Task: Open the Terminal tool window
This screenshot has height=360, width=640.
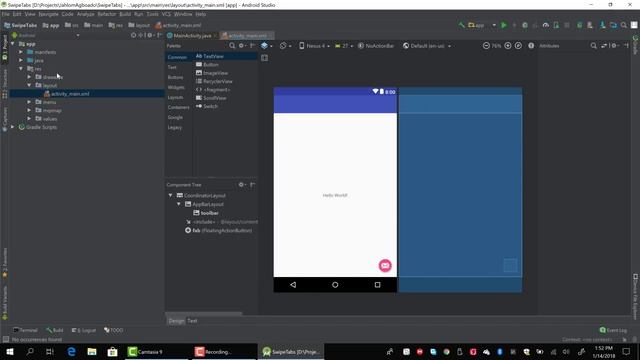Action: point(25,330)
